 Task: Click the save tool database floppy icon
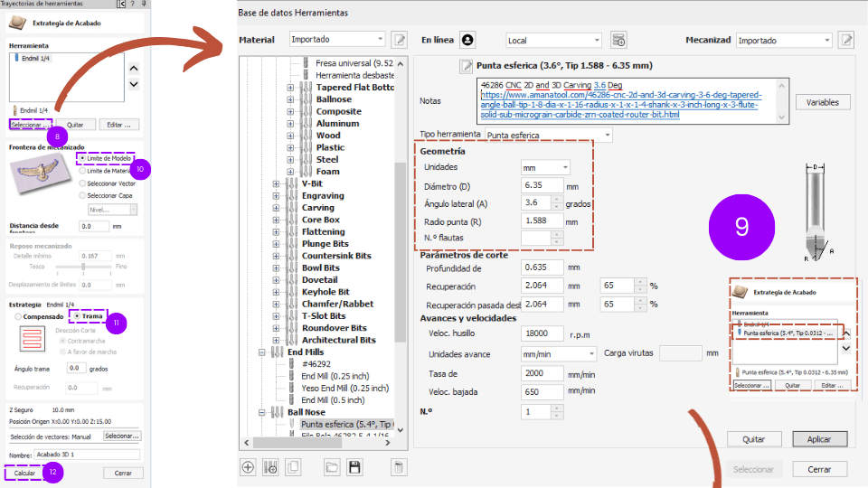[x=354, y=467]
